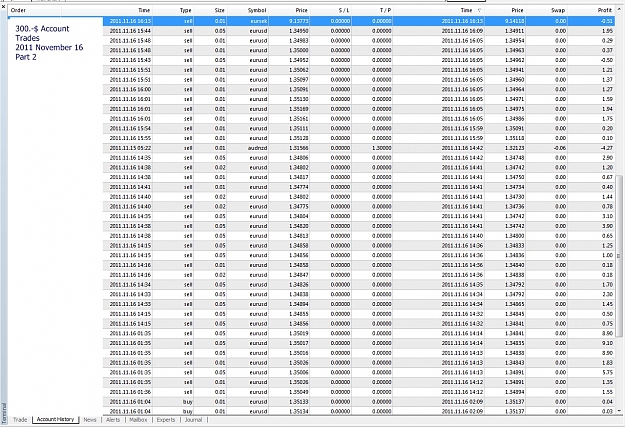Sort by the Swap column header

tap(558, 10)
